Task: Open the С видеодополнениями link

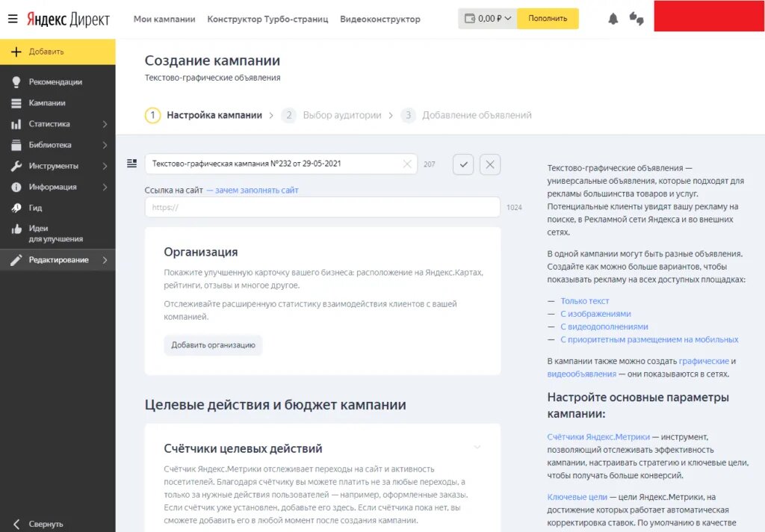Action: pyautogui.click(x=604, y=327)
